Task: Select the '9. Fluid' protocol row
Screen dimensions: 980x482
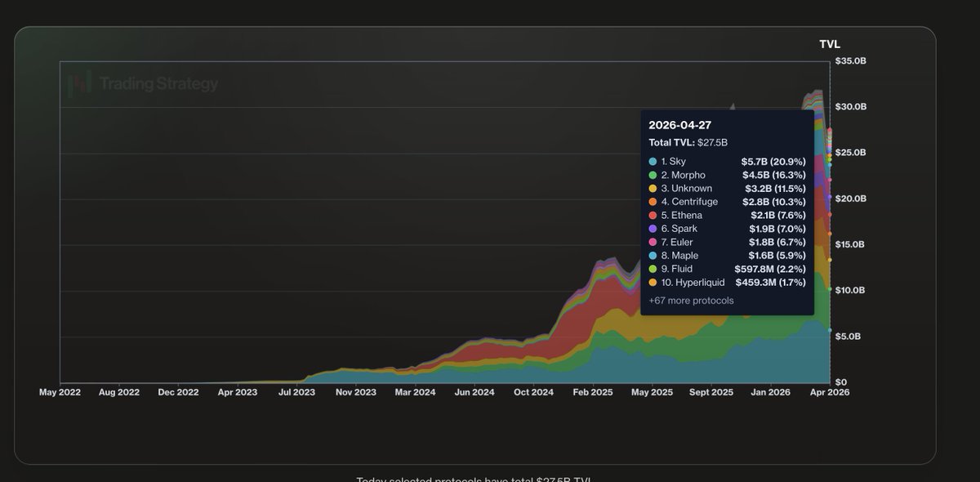Action: pyautogui.click(x=727, y=269)
